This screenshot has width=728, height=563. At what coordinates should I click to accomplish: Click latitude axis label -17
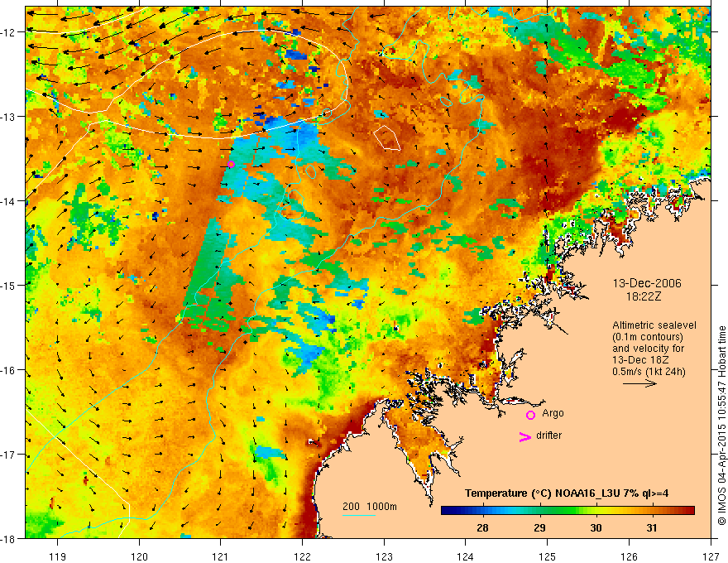coord(8,455)
